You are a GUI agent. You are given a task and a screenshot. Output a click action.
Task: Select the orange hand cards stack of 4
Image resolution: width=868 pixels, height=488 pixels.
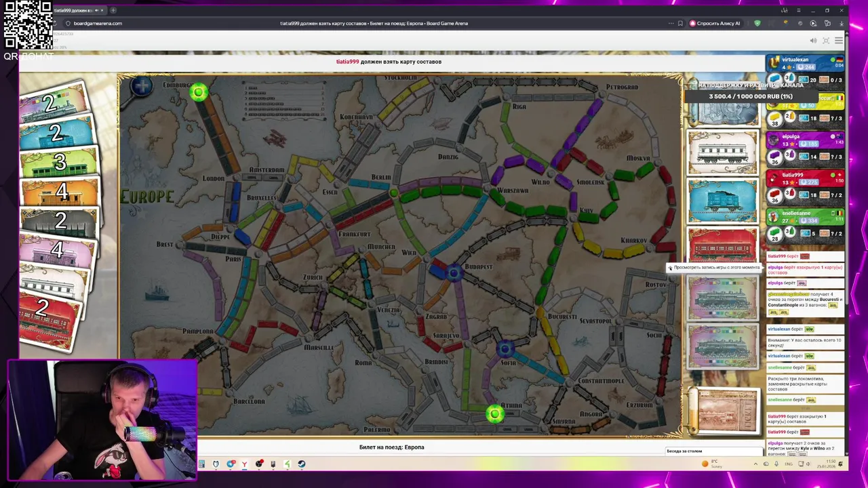[60, 192]
